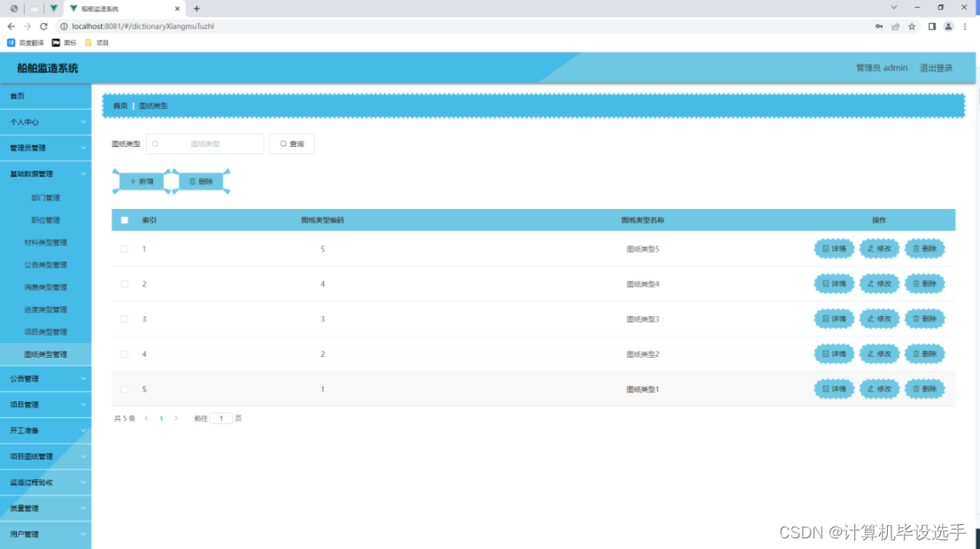Open the 项目 bookmark folder
Screen dimensions: 980x549
96,43
